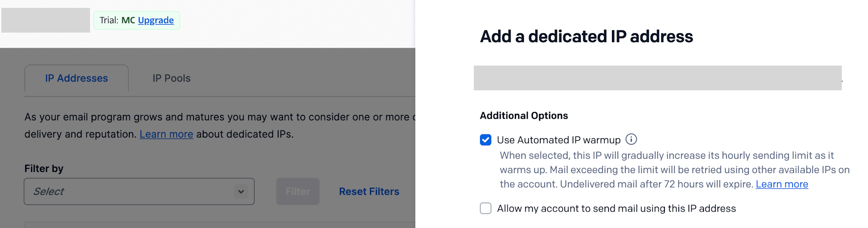This screenshot has width=868, height=228.
Task: Click the 'Use Automated IP warmup' label text
Action: [559, 140]
